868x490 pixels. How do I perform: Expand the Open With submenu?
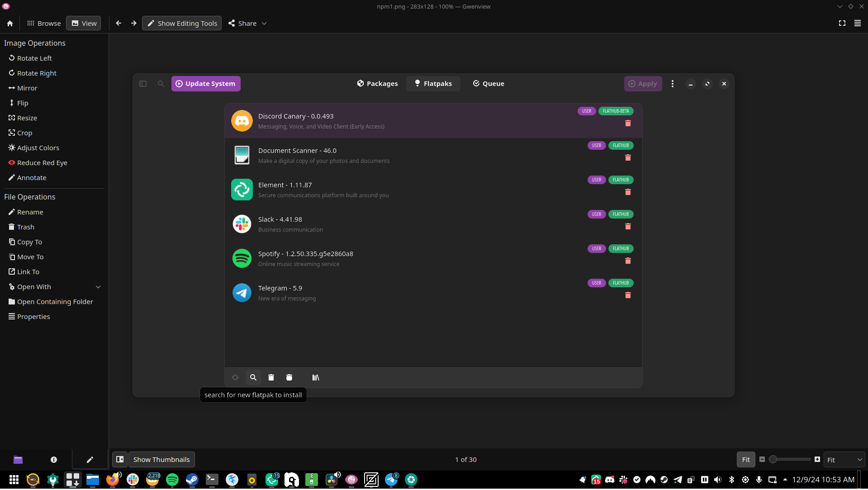[x=54, y=287]
